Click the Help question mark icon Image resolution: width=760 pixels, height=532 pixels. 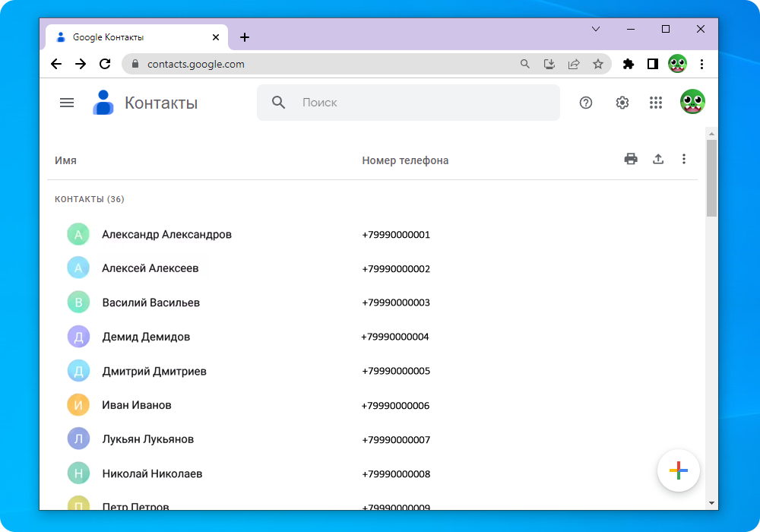pos(585,102)
